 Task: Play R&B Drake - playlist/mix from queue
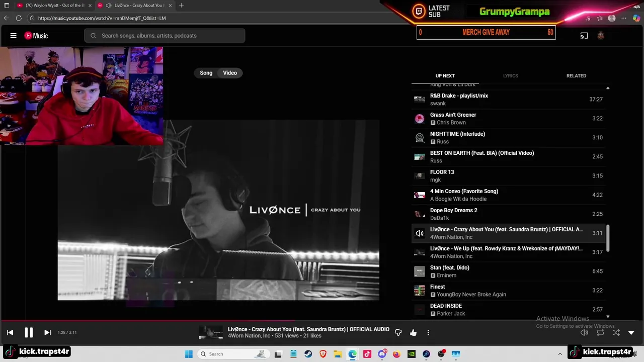coord(508,100)
